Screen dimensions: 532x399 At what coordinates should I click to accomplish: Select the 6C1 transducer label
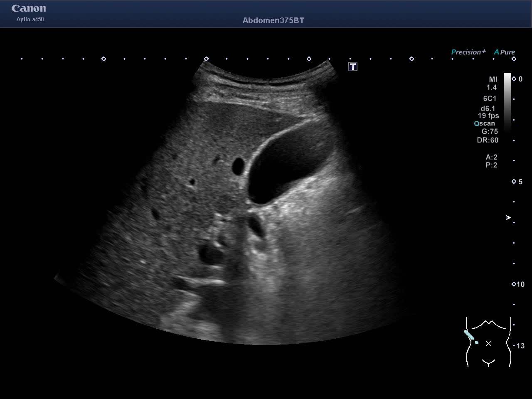(490, 99)
